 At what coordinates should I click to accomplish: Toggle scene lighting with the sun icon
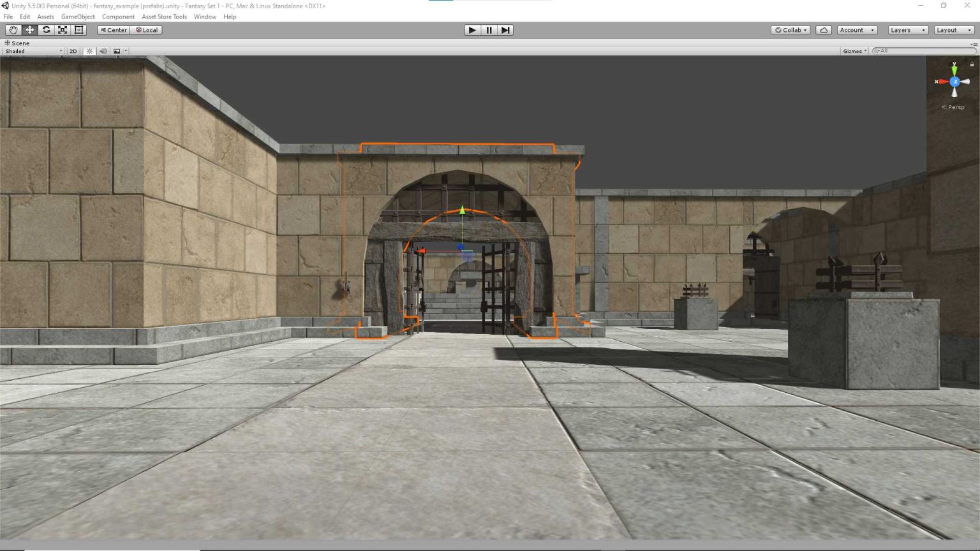click(89, 51)
